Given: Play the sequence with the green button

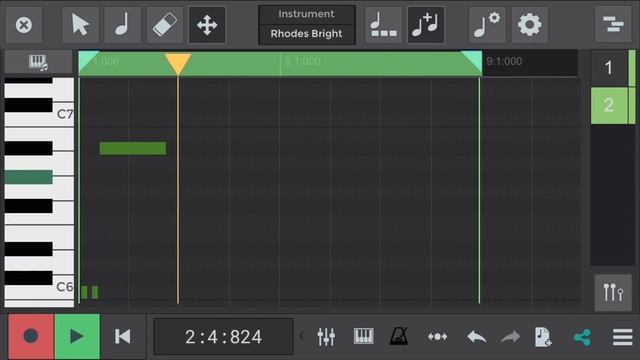Looking at the screenshot, I should click(77, 336).
